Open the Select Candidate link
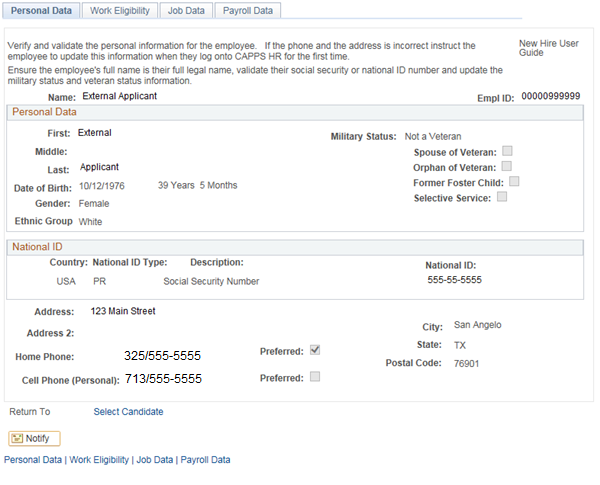The width and height of the screenshot is (600, 485). [x=128, y=411]
